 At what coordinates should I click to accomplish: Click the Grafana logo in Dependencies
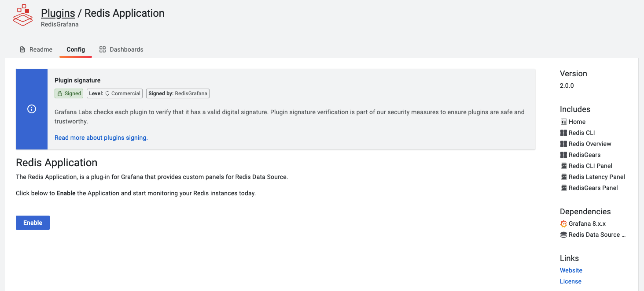coord(563,224)
